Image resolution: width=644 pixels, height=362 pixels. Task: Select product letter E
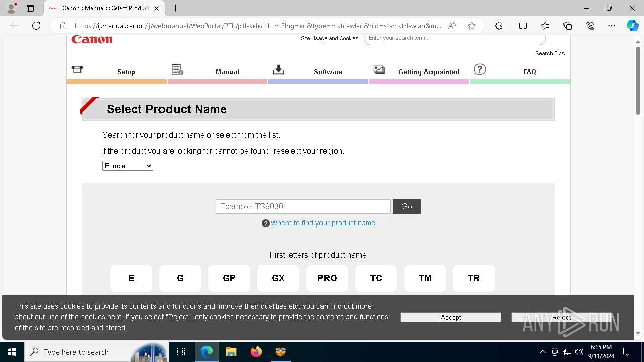[131, 278]
